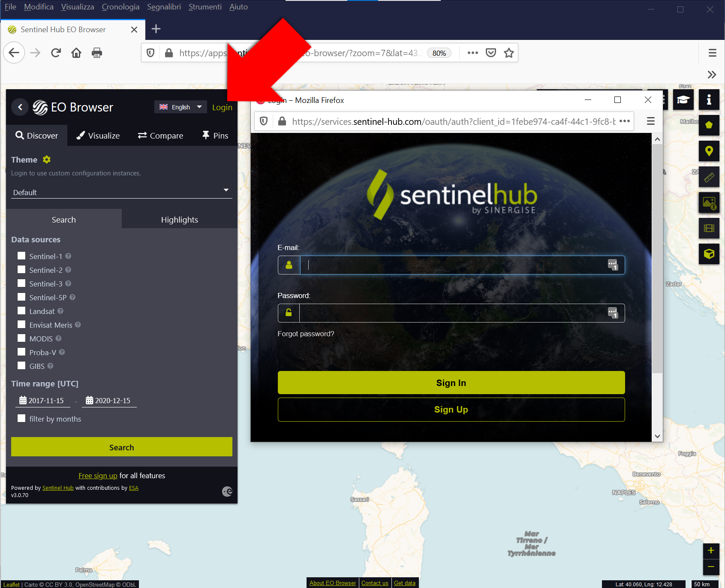Zoom in on the map with plus

click(x=711, y=551)
